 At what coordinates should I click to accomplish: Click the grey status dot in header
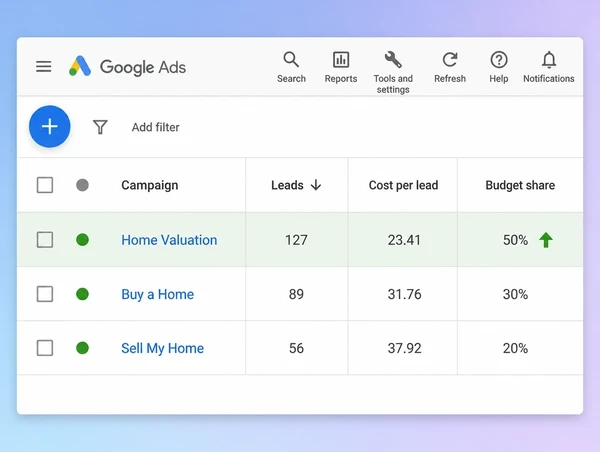pyautogui.click(x=82, y=185)
